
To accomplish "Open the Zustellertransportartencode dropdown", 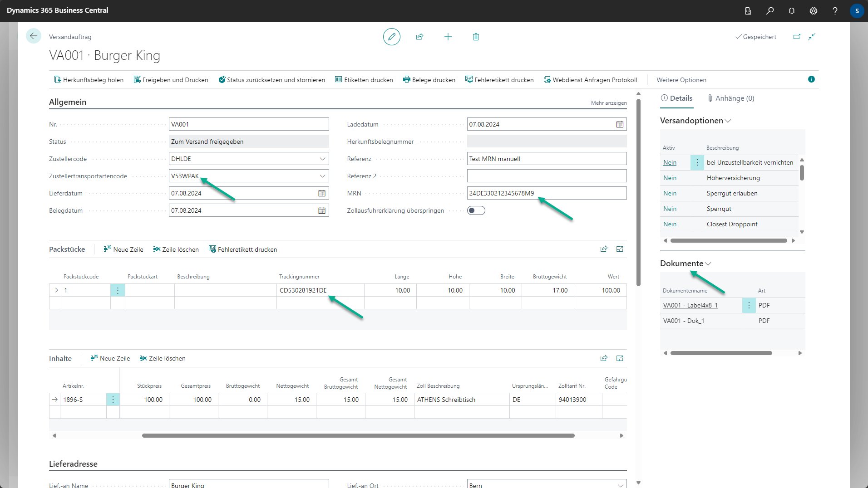I will pyautogui.click(x=322, y=176).
